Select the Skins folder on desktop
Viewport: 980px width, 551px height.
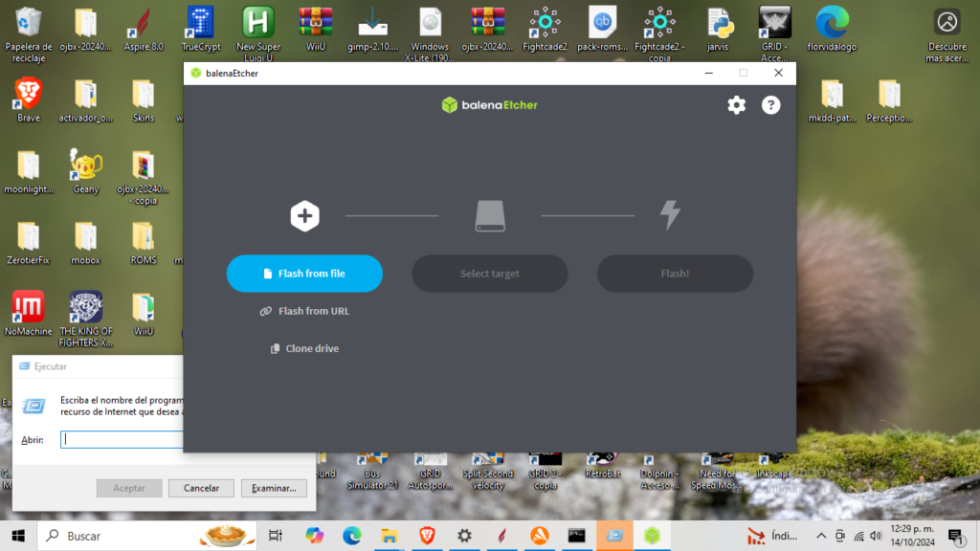pyautogui.click(x=144, y=99)
